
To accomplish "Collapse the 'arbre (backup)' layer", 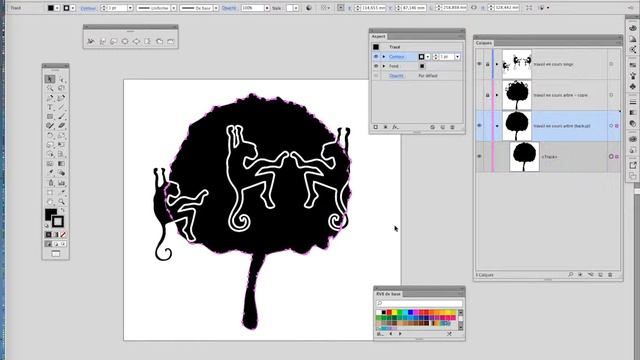I will pyautogui.click(x=497, y=126).
